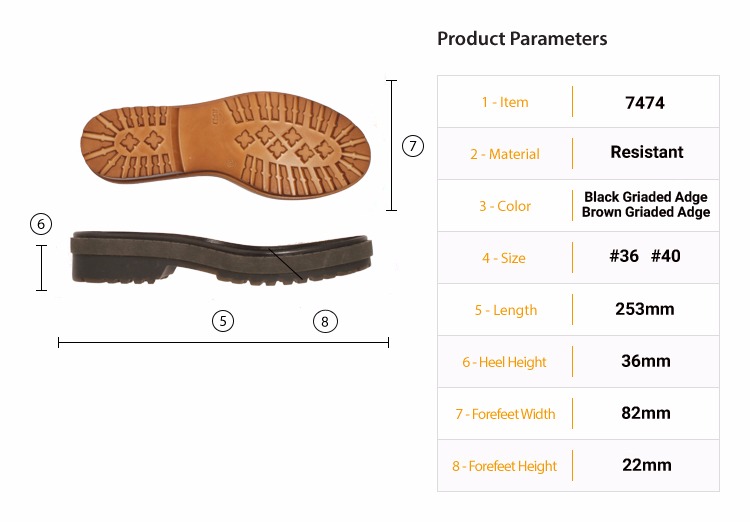Image resolution: width=750 pixels, height=522 pixels.
Task: Choose the Black Griaded Adge color option
Action: click(646, 197)
